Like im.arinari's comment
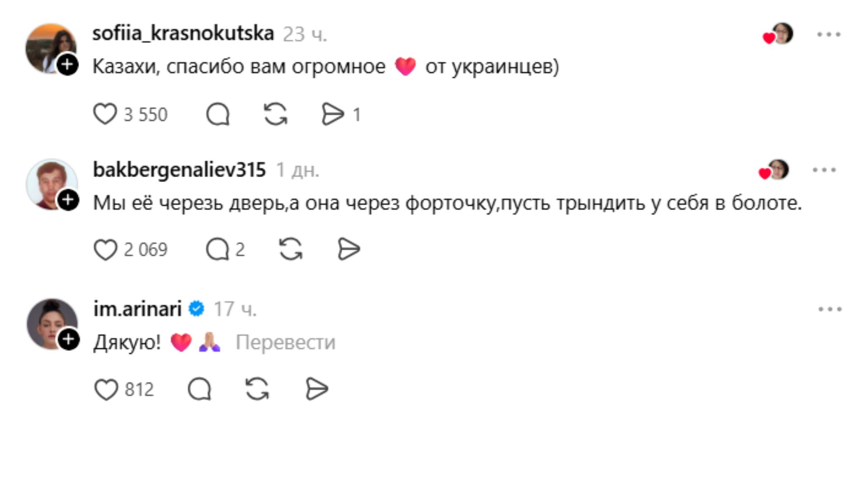The image size is (868, 488). (x=106, y=389)
